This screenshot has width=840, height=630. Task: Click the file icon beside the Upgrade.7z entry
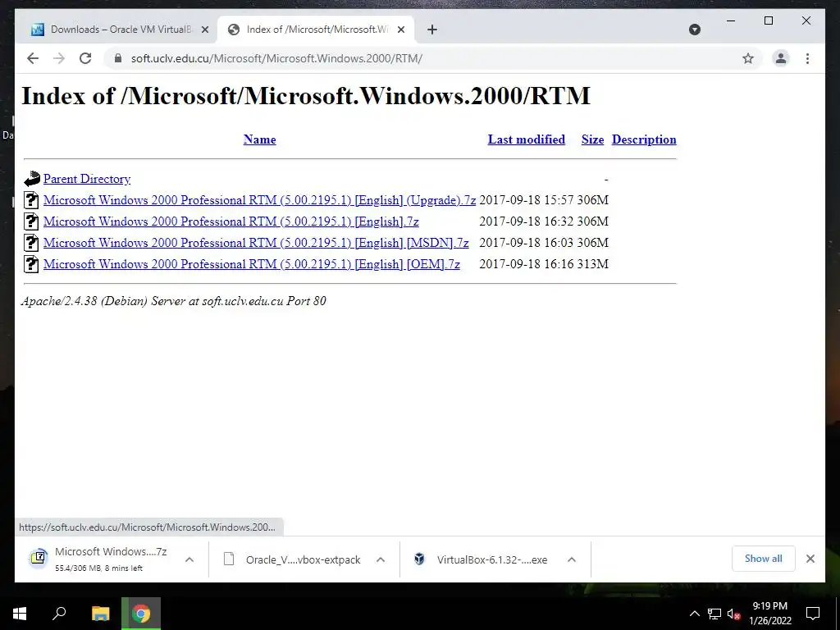32,200
